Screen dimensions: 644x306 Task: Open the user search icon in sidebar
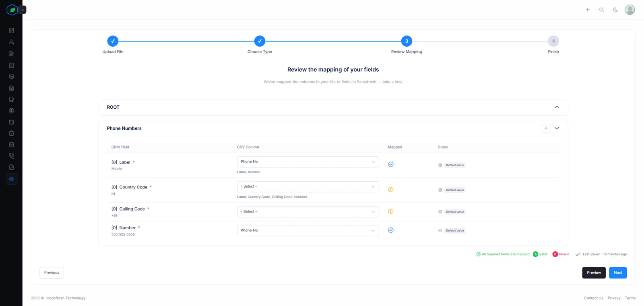(11, 42)
